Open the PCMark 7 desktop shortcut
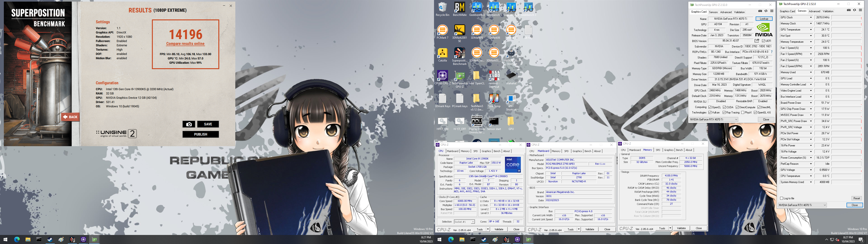 pos(442,32)
